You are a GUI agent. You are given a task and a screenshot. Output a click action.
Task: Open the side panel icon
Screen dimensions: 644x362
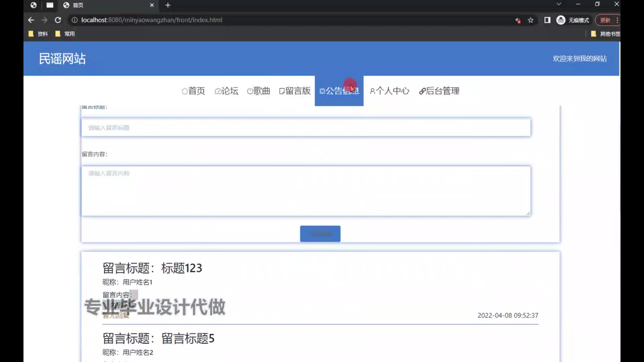tap(547, 20)
